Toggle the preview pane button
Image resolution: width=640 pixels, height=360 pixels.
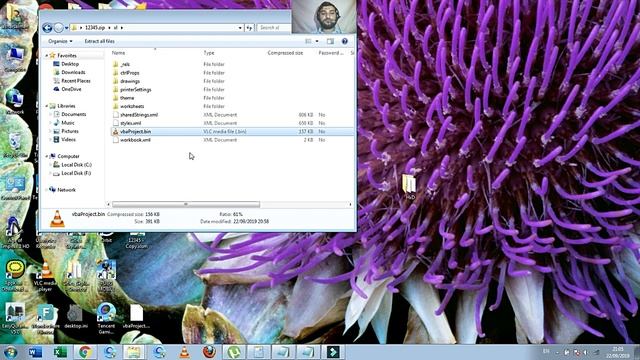coord(330,41)
